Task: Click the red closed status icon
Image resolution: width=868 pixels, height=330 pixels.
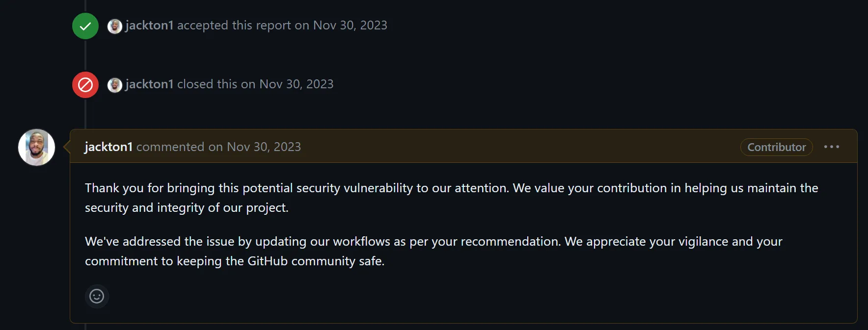Action: pyautogui.click(x=85, y=85)
